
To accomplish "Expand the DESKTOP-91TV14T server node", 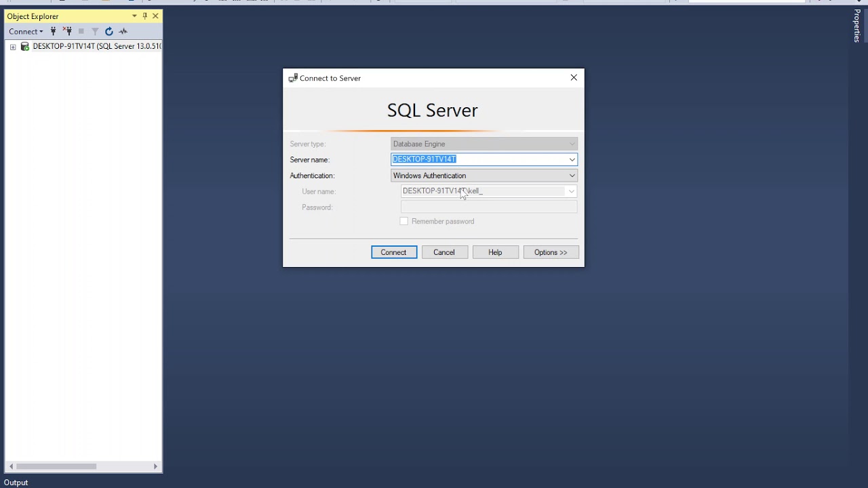I will pos(13,47).
